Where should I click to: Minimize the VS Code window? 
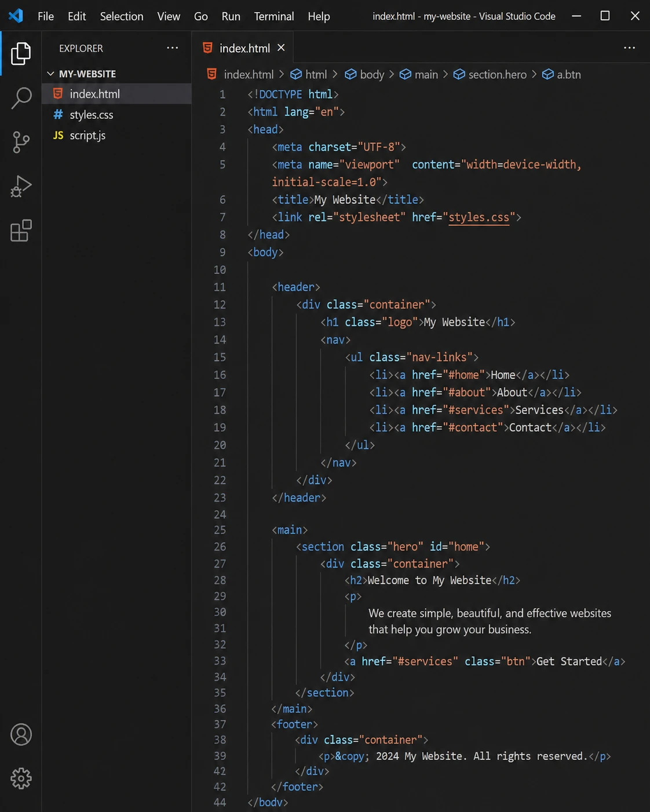tap(576, 16)
